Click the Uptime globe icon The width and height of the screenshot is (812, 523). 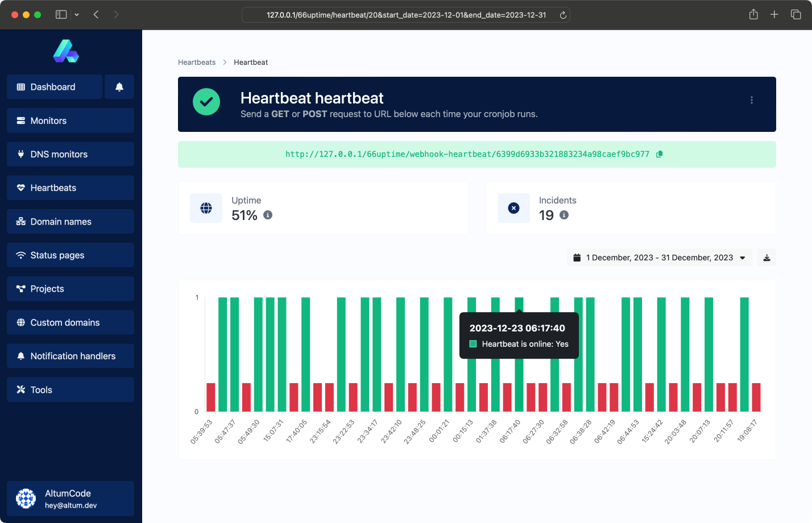pyautogui.click(x=206, y=207)
